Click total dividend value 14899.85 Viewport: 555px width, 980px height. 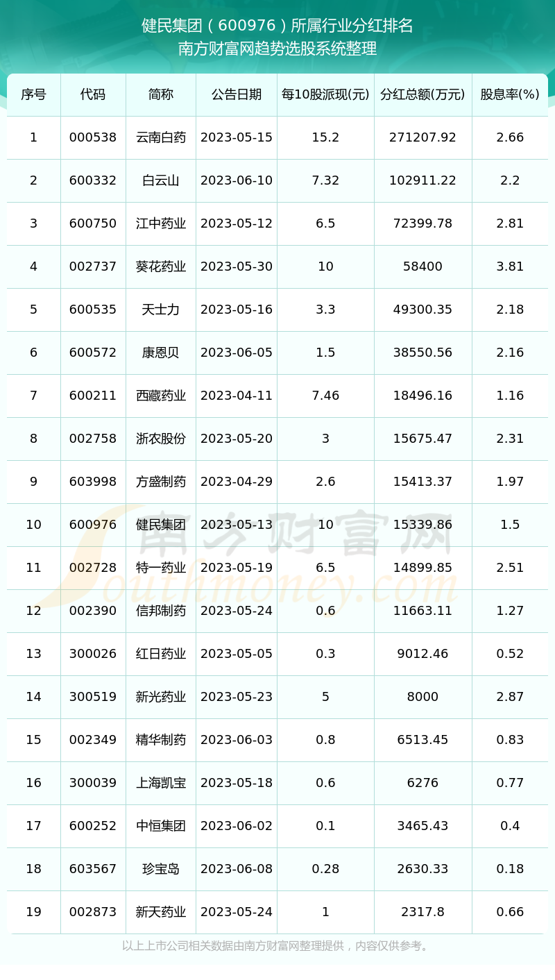tap(422, 568)
